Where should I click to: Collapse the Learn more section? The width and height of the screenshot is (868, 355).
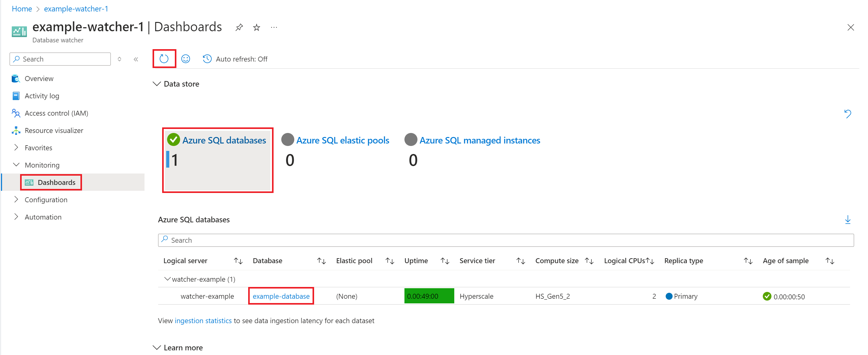click(157, 348)
